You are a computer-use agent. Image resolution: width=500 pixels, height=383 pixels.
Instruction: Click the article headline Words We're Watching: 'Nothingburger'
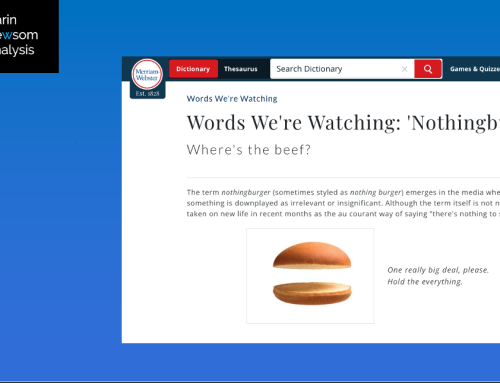tap(343, 123)
